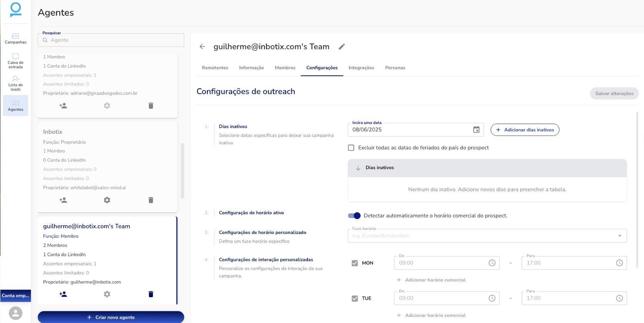Screen dimensions: 644x323
Task: Select guilherme@inbotix.com's Team card title
Action: pos(87,226)
